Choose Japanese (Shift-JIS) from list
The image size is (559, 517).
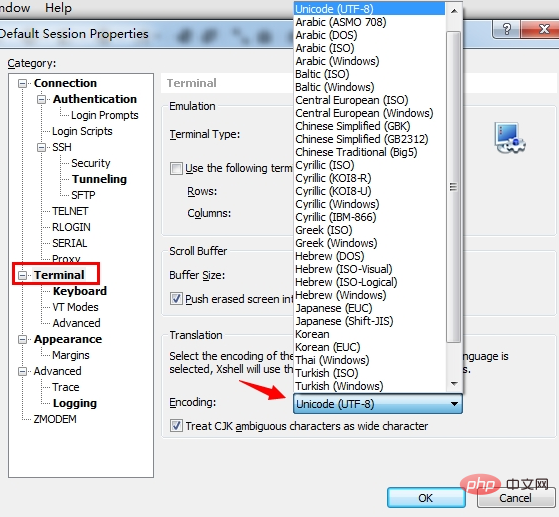pyautogui.click(x=344, y=321)
